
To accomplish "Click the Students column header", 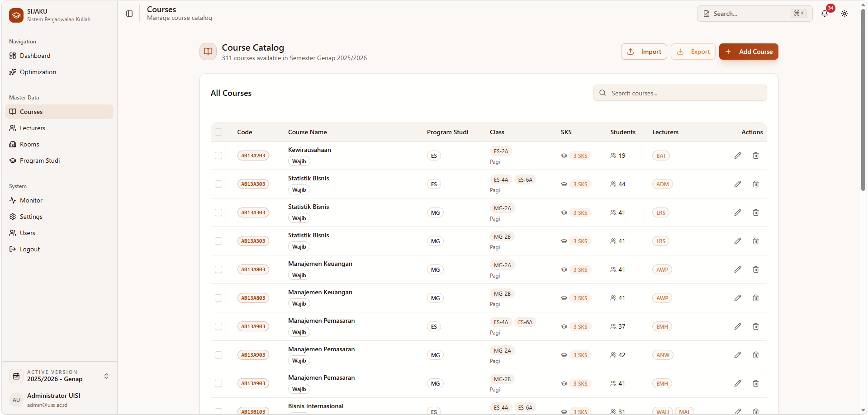I will coord(623,132).
